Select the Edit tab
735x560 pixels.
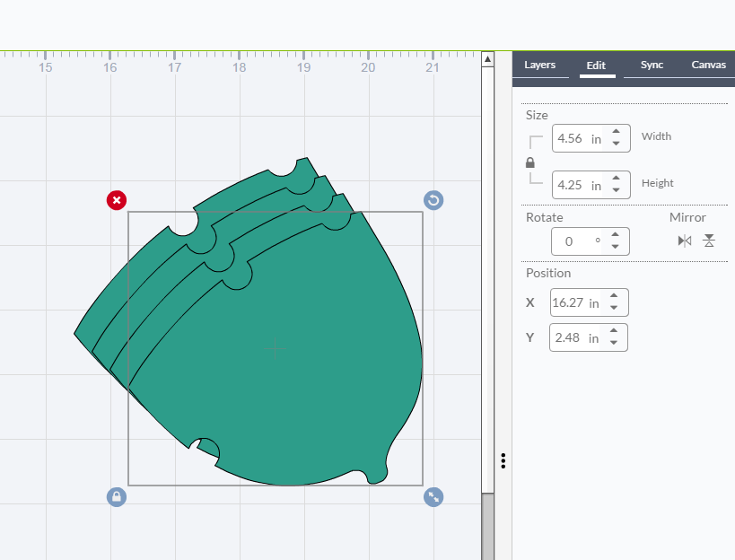[x=596, y=66]
